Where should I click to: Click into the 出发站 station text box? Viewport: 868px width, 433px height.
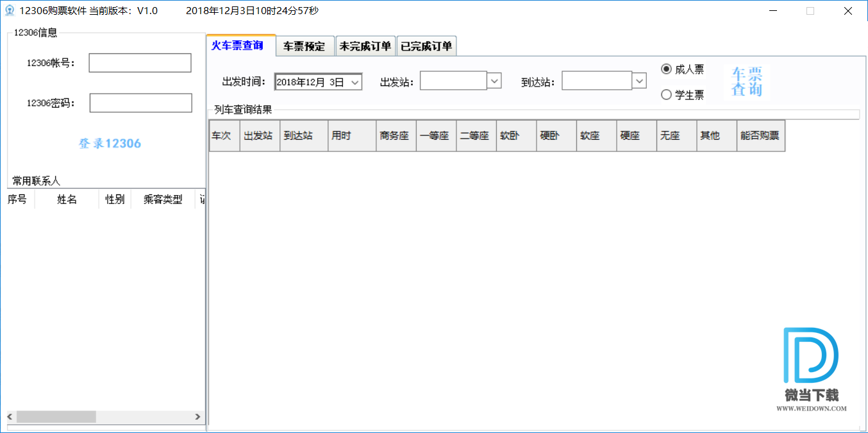coord(454,80)
